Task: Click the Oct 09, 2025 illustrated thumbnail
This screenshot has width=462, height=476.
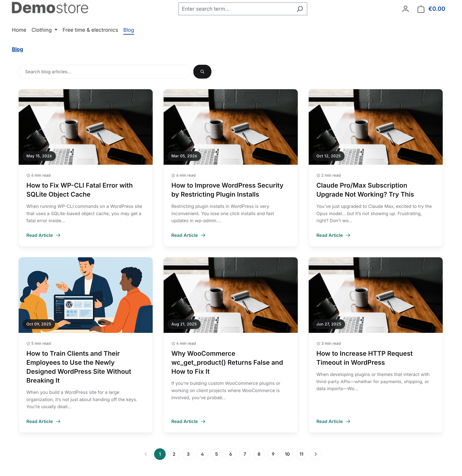Action: tap(86, 295)
